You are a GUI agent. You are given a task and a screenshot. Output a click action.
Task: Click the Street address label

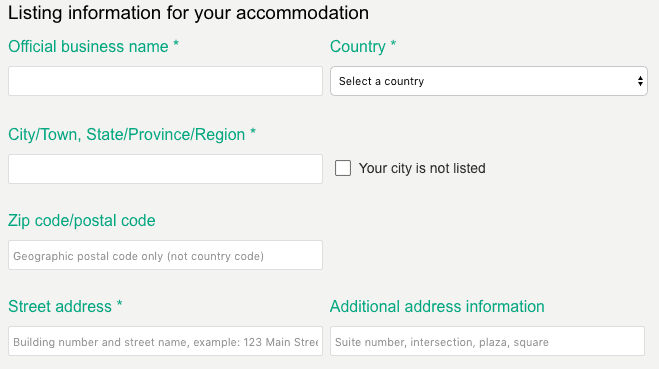click(x=60, y=306)
